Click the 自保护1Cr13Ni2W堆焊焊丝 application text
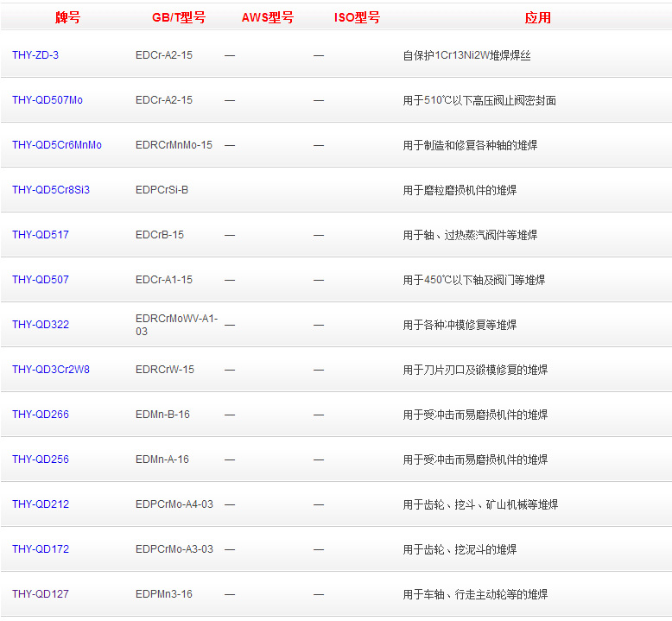Screen dimensions: 672x621 (466, 56)
